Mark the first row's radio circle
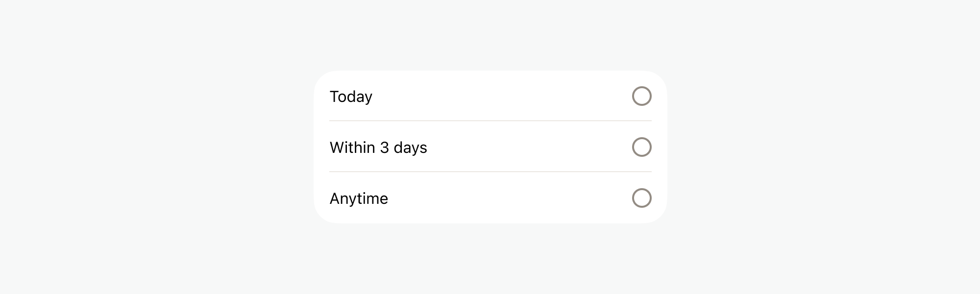980x294 pixels. pos(641,96)
